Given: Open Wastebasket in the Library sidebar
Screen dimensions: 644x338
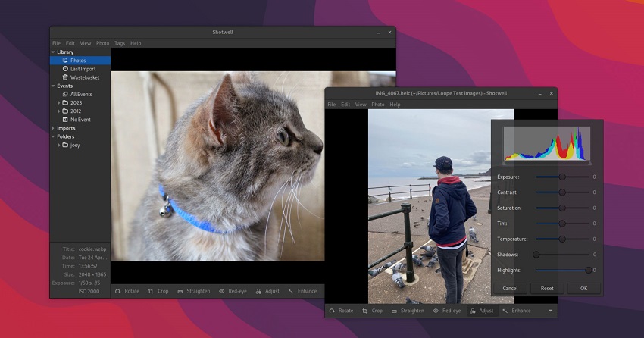Looking at the screenshot, I should (84, 77).
